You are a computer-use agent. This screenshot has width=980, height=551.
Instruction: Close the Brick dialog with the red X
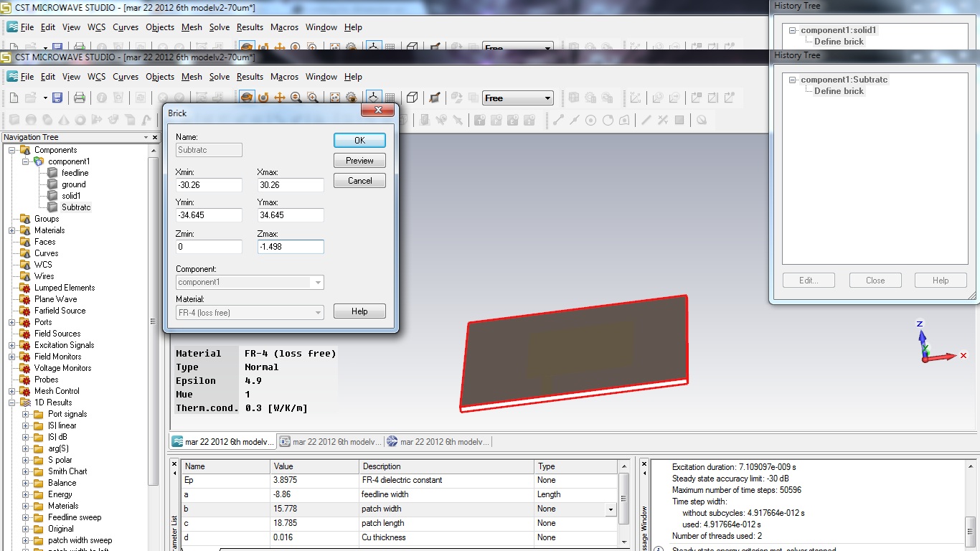377,110
